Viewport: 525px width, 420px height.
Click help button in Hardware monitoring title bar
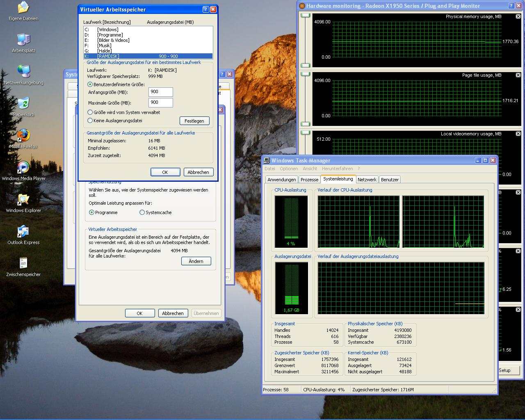pyautogui.click(x=511, y=6)
